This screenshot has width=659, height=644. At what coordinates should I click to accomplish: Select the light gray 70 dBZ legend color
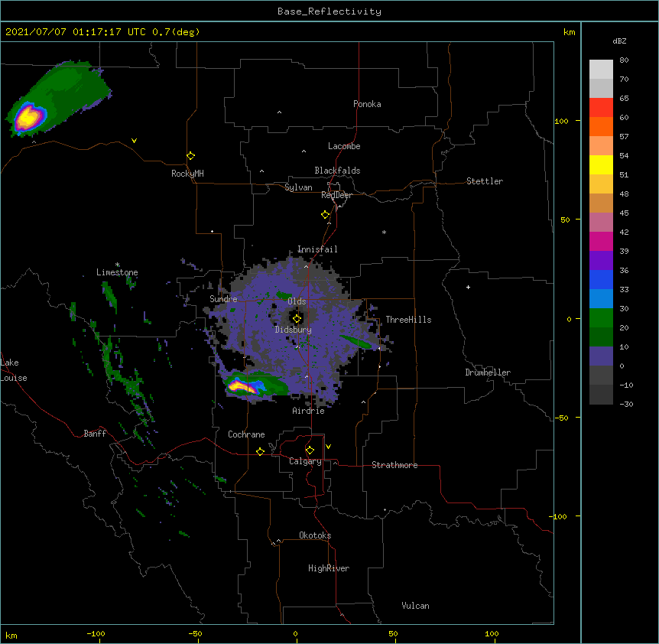(x=601, y=70)
